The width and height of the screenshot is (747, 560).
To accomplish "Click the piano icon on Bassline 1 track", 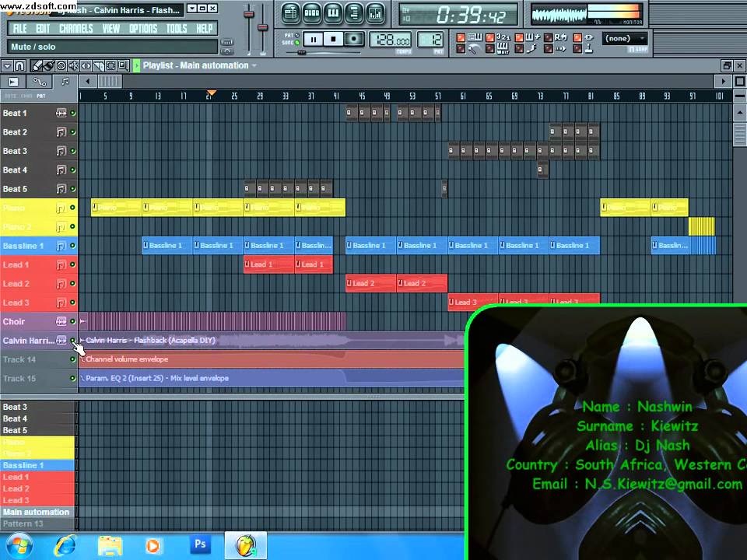I will pos(61,246).
